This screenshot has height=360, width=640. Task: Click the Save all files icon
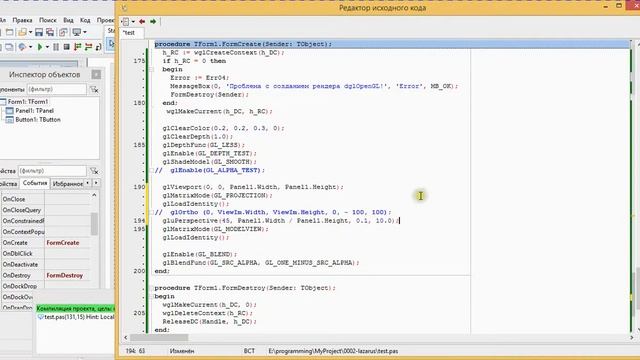[x=50, y=32]
